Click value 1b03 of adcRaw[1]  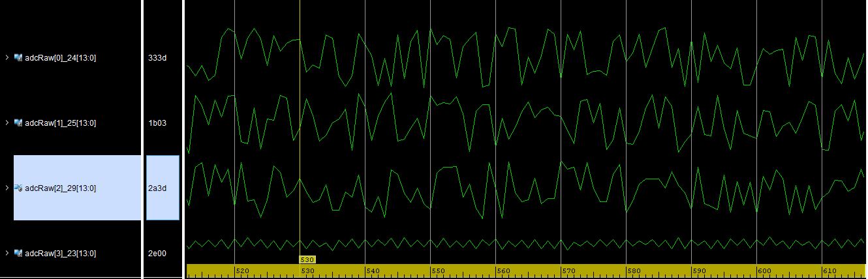(157, 123)
